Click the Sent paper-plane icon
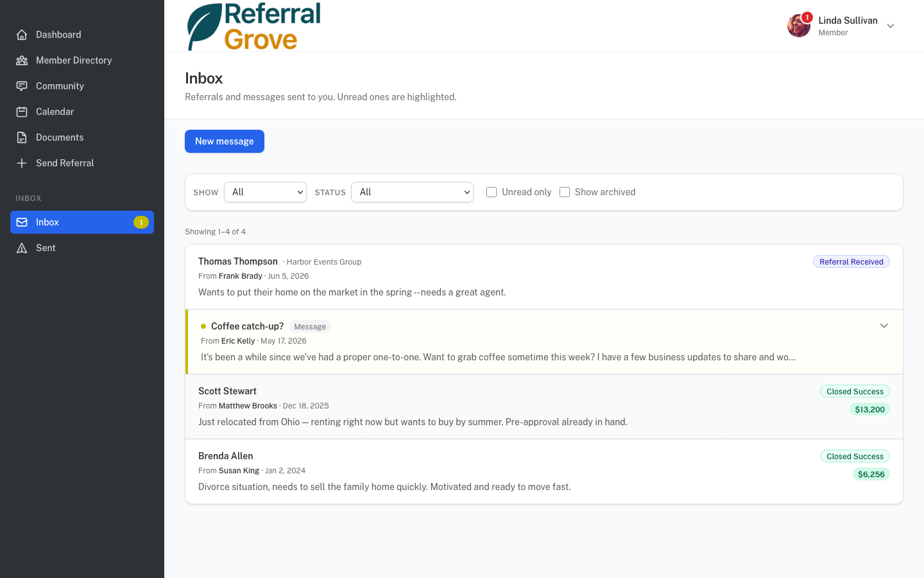This screenshot has height=578, width=924. [22, 248]
